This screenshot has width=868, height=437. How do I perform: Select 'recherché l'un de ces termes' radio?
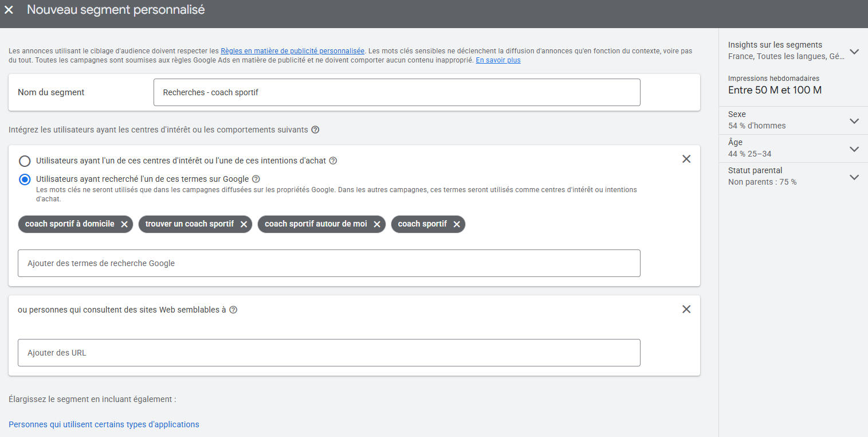[x=25, y=180]
